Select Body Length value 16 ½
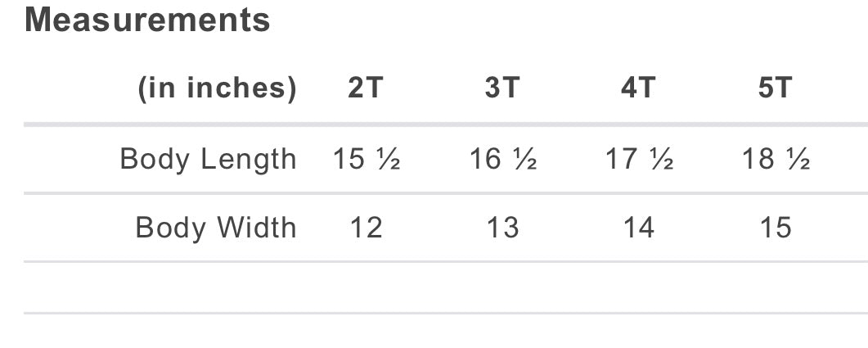Viewport: 868px width, 348px height. click(x=503, y=160)
